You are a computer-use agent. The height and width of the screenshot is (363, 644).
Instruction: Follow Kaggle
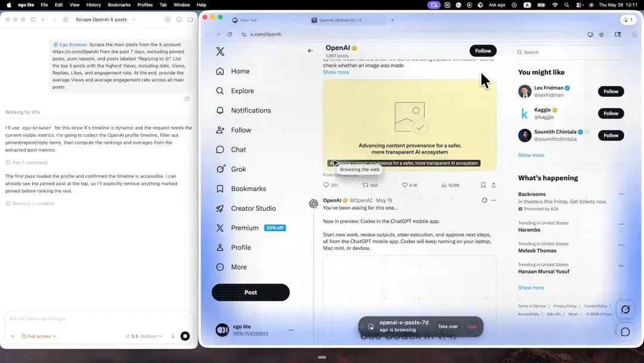coord(611,113)
